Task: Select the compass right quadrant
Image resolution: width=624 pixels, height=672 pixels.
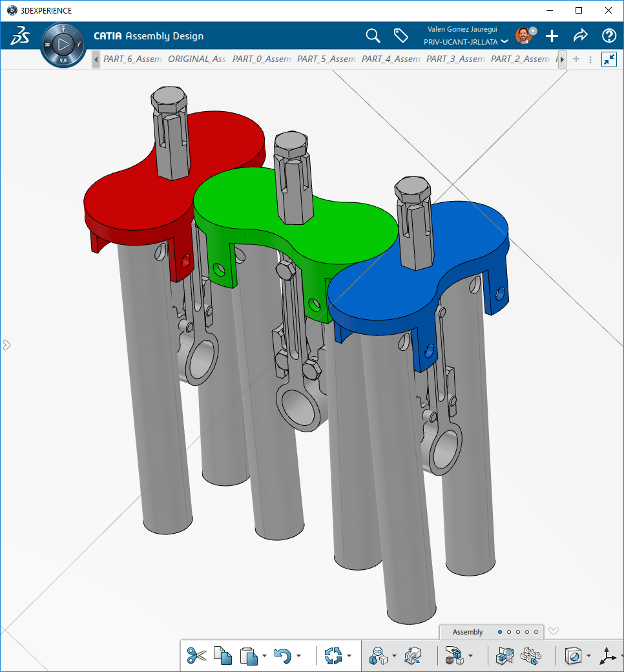Action: coord(79,44)
